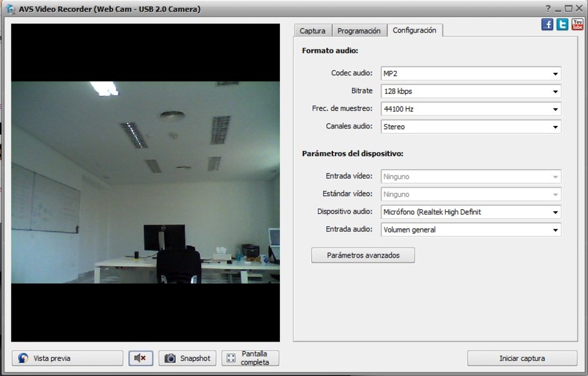588x376 pixels.
Task: Expand Frec. de muestreo dropdown 44100 Hz
Action: [471, 109]
